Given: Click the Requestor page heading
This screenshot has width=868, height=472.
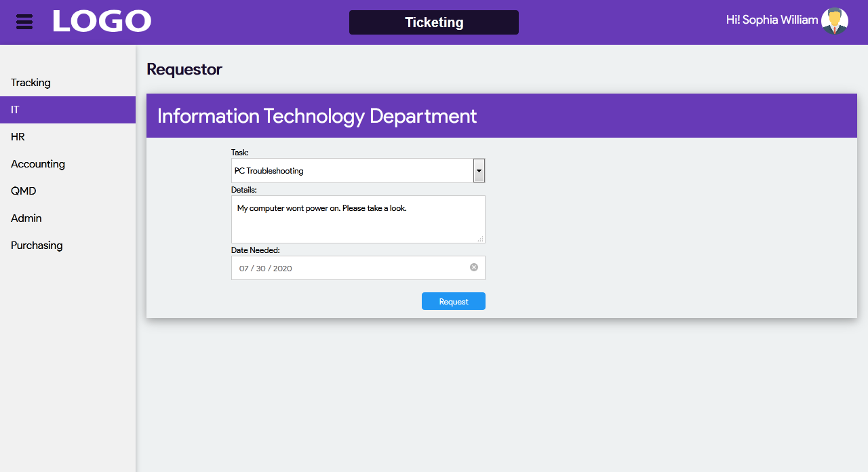Looking at the screenshot, I should tap(184, 69).
